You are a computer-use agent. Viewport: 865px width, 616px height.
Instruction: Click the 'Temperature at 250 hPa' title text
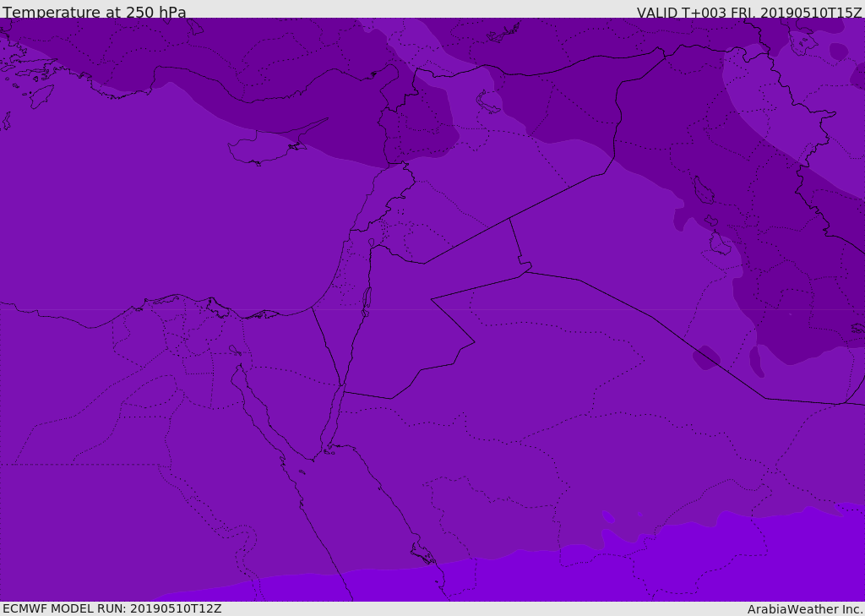95,12
